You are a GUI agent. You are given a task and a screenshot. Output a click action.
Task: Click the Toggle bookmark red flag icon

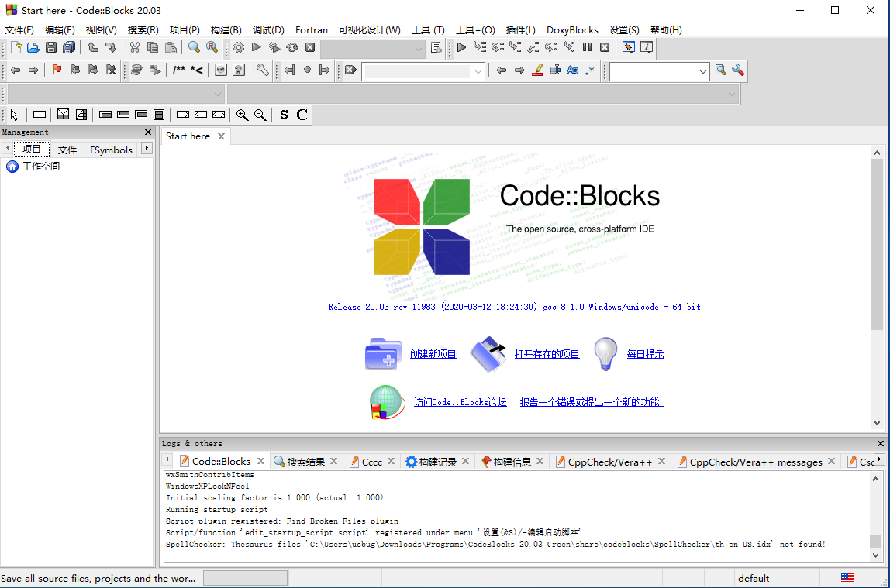pos(57,70)
